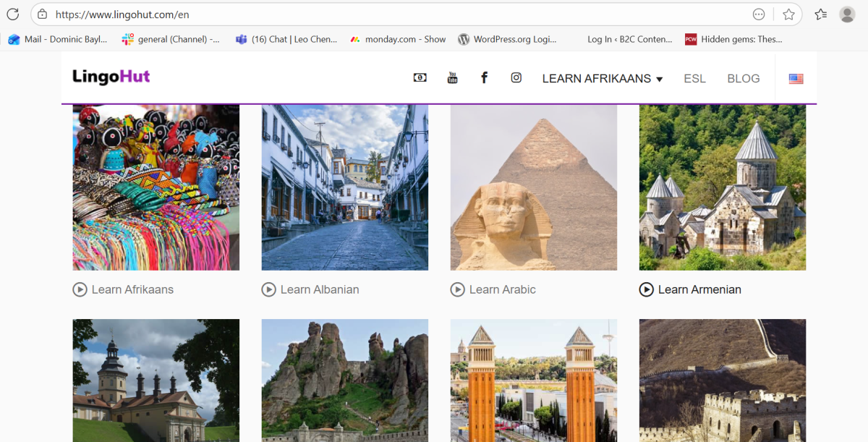Open the favorites list icon
The width and height of the screenshot is (868, 442).
pos(820,14)
